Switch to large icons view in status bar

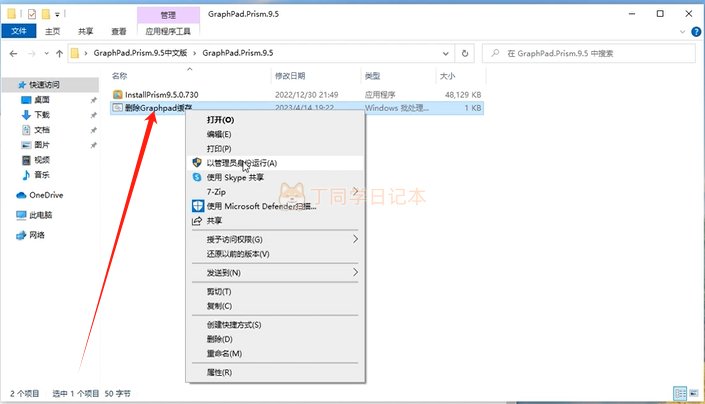[x=695, y=394]
